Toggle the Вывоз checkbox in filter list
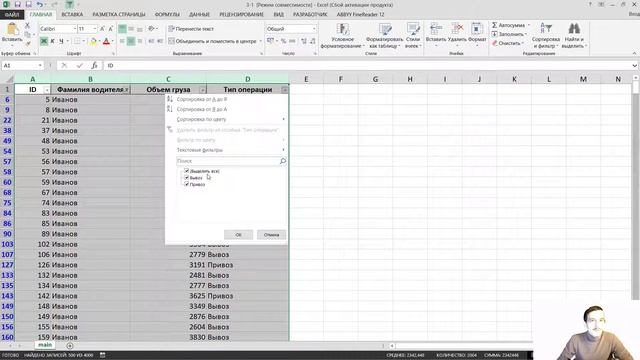Screen dimensions: 640x360 pyautogui.click(x=187, y=178)
